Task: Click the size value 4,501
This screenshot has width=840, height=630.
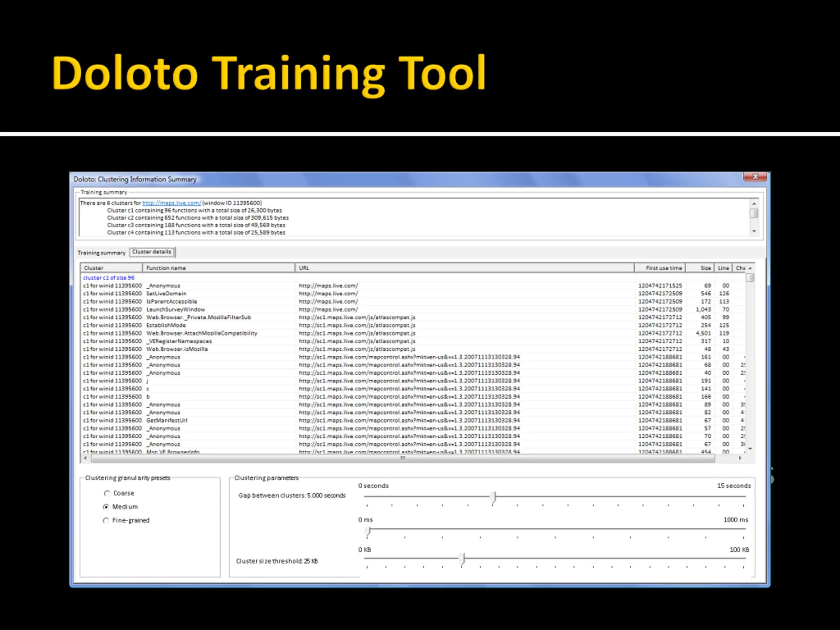Action: 703,333
